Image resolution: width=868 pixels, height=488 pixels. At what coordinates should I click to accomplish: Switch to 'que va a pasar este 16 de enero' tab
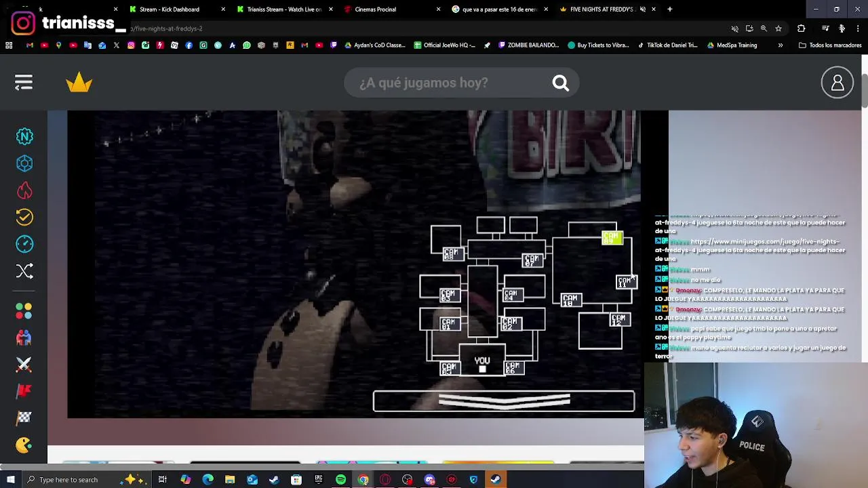click(499, 9)
